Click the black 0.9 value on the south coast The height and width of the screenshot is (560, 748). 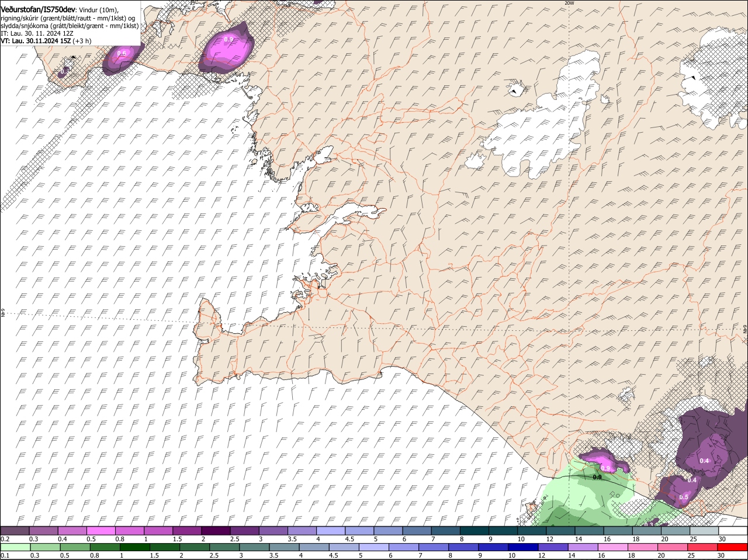click(597, 478)
